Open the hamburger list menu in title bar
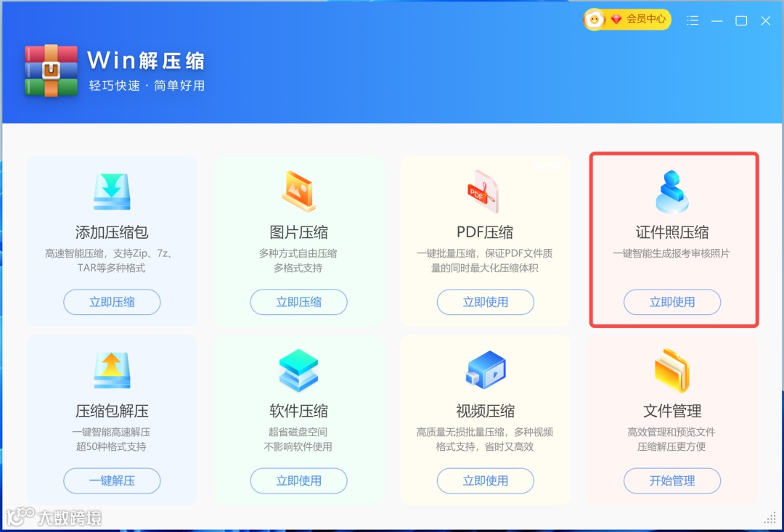The width and height of the screenshot is (784, 532). [x=693, y=20]
